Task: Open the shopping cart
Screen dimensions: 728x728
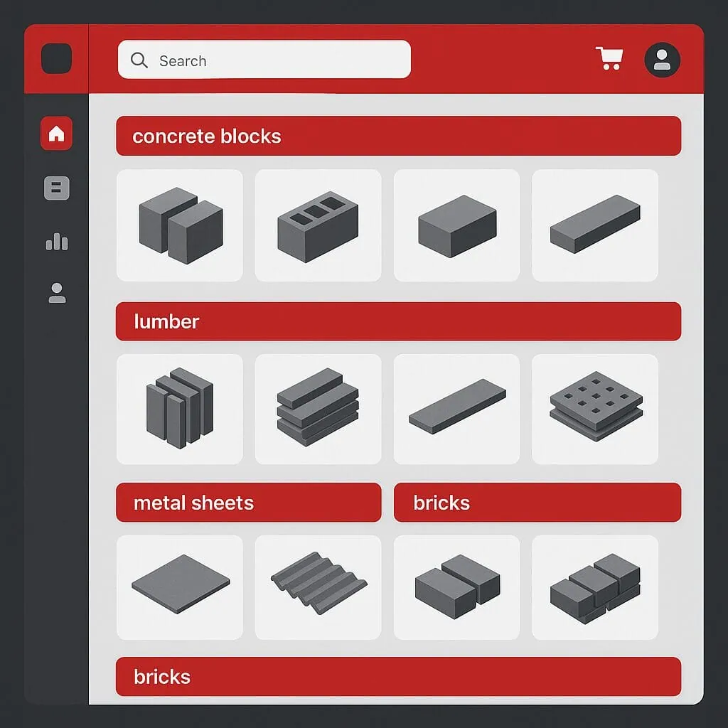Action: [x=609, y=58]
